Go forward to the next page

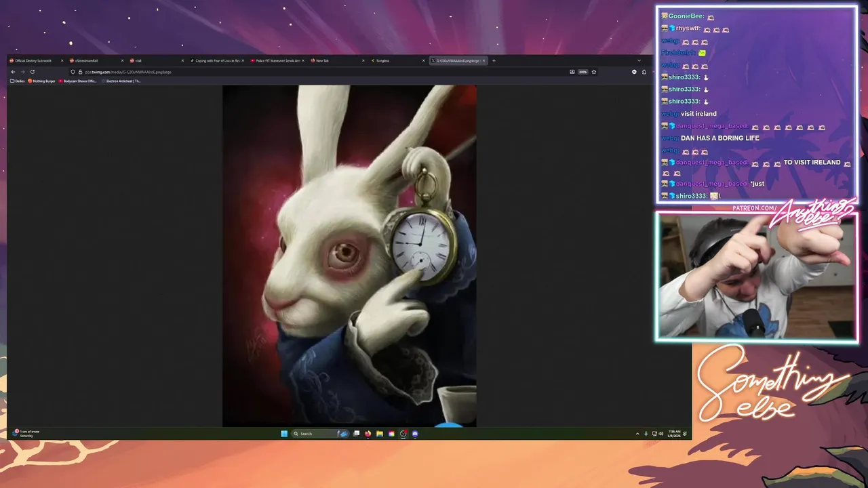tap(22, 72)
